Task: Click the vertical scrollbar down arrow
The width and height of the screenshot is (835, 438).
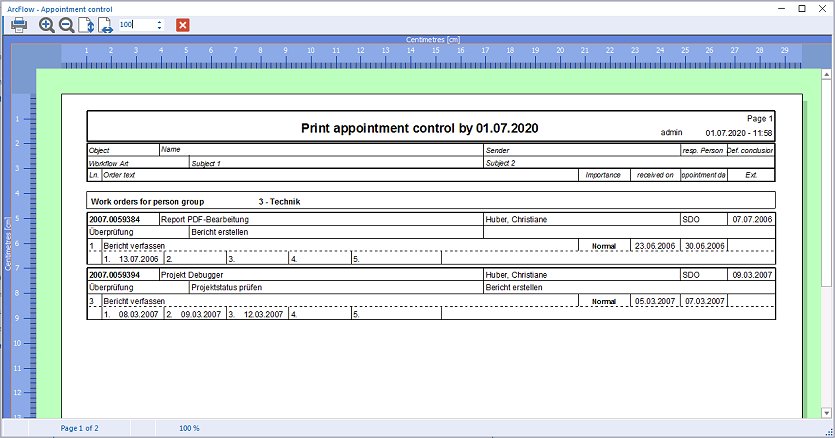Action: point(826,413)
